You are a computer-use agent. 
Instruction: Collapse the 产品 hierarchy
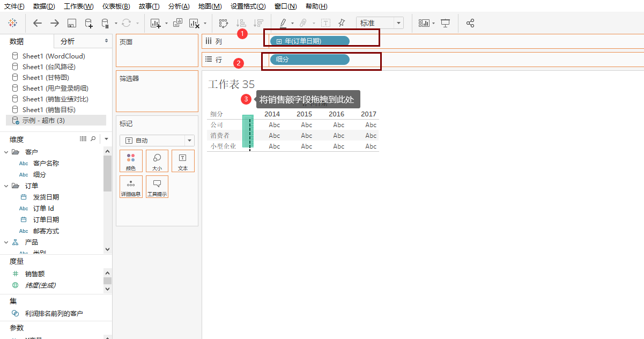[6, 242]
